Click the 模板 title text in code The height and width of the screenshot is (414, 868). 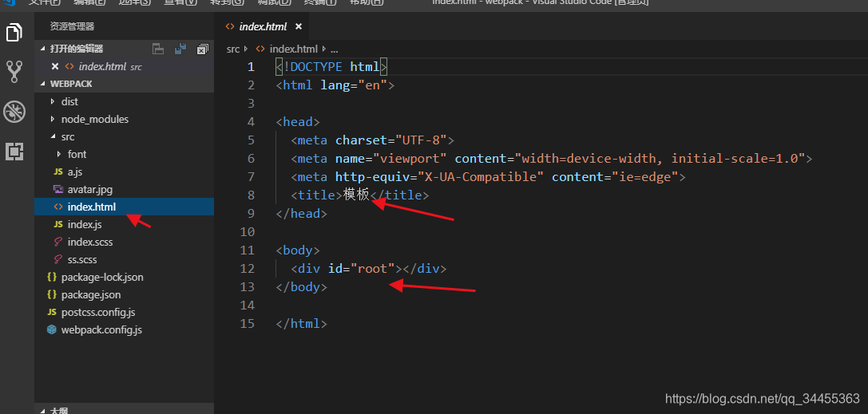[x=356, y=195]
